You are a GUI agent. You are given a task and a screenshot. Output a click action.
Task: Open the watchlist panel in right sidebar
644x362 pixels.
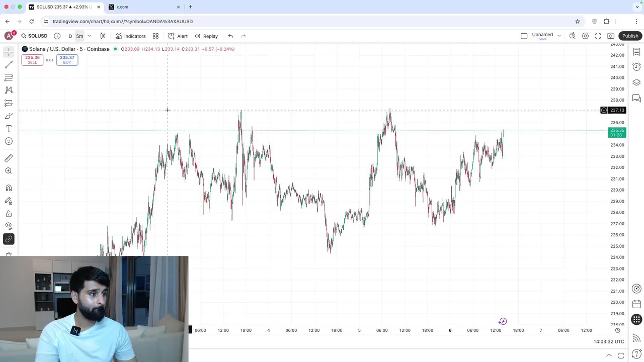(636, 52)
